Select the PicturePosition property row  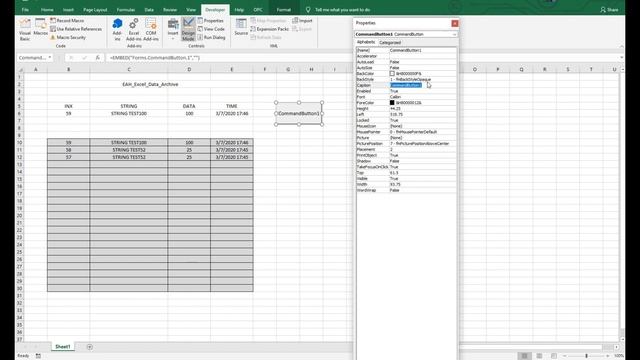pyautogui.click(x=406, y=144)
